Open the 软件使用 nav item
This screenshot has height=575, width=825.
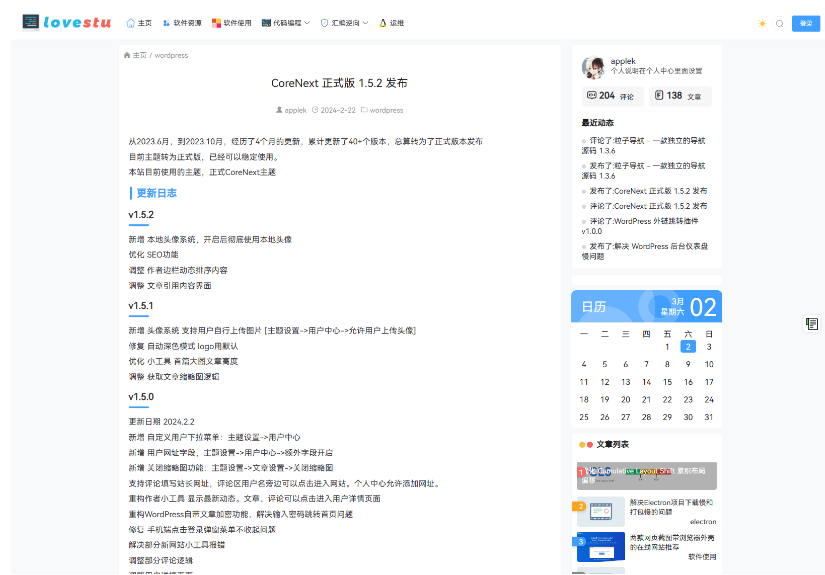point(232,23)
